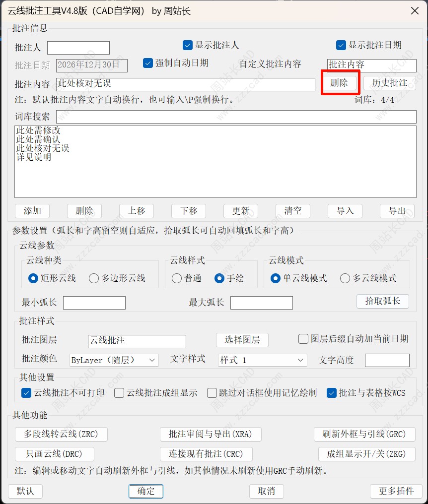This screenshot has width=428, height=504.
Task: Confirm dialog with 确定 button
Action: pos(146,491)
